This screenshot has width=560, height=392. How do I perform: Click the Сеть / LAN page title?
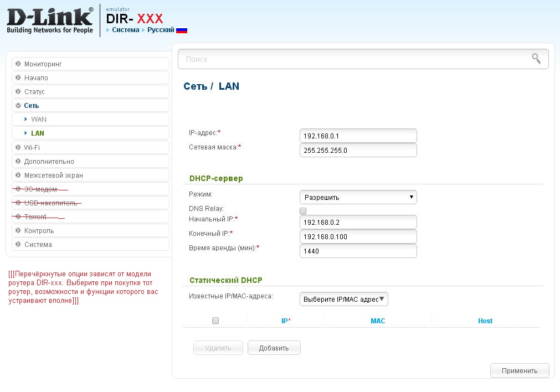tap(212, 86)
